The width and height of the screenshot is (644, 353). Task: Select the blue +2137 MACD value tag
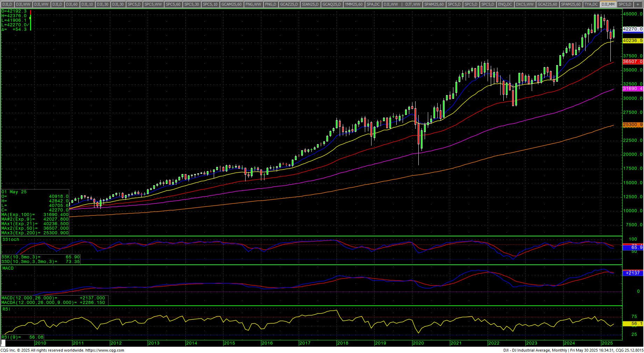click(633, 273)
